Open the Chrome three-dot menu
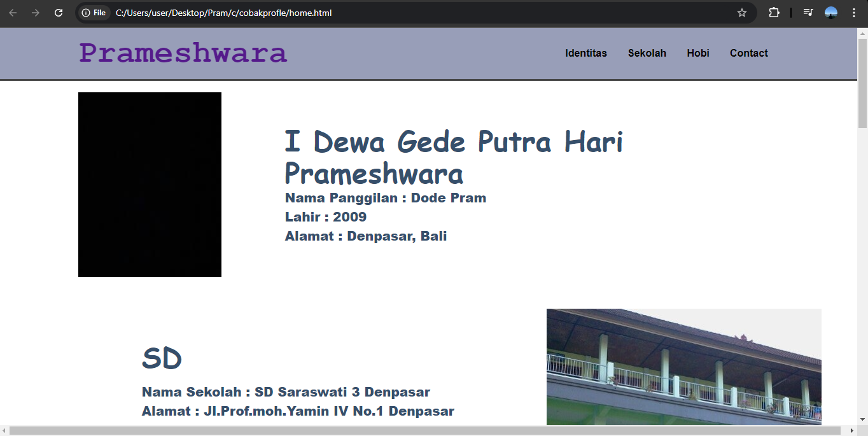This screenshot has width=868, height=436. [854, 12]
